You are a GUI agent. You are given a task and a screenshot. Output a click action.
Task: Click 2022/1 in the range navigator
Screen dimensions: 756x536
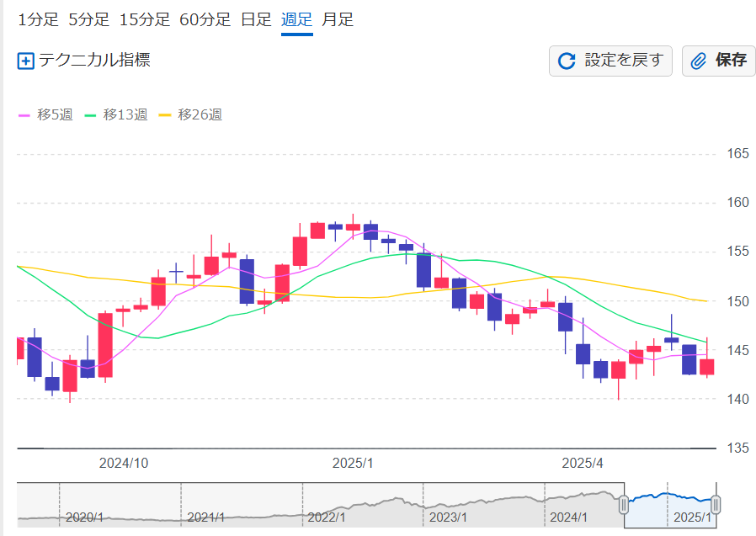tap(327, 517)
